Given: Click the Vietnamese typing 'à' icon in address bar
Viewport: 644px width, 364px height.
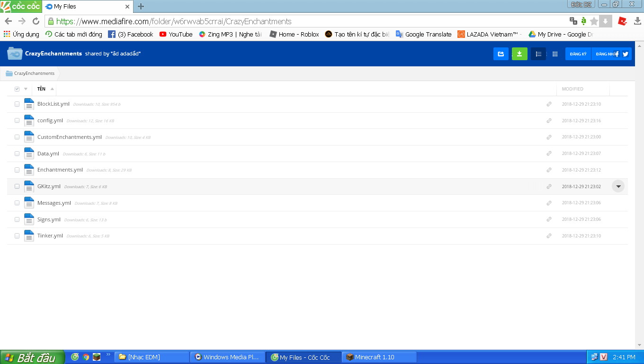Looking at the screenshot, I should tap(583, 21).
